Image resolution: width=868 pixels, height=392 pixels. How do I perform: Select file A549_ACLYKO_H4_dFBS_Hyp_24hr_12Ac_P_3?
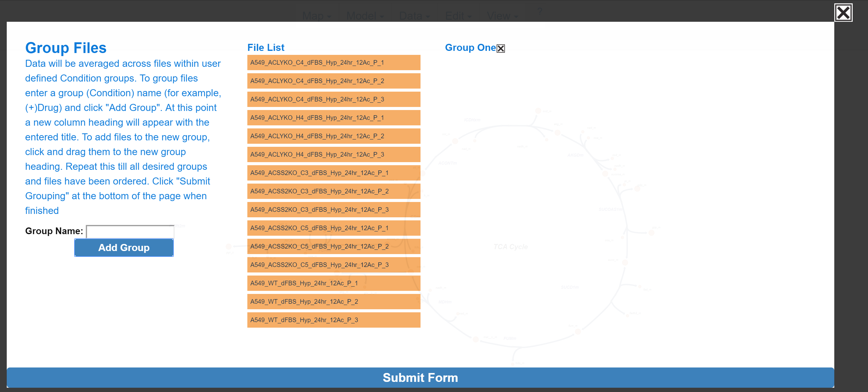pos(333,154)
